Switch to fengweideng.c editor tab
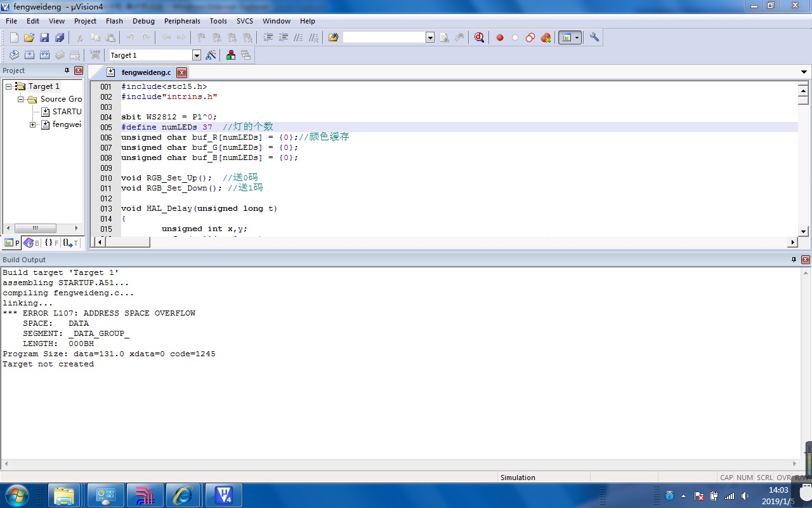812x508 pixels. click(x=146, y=72)
